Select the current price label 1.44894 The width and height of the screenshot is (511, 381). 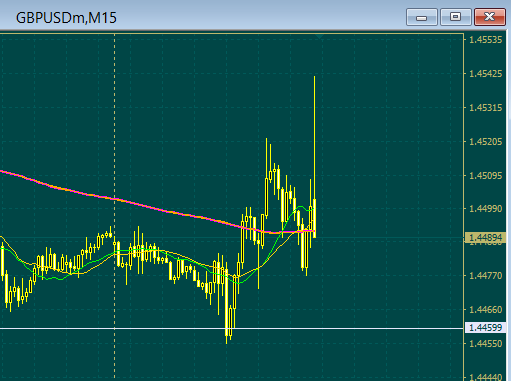(485, 238)
